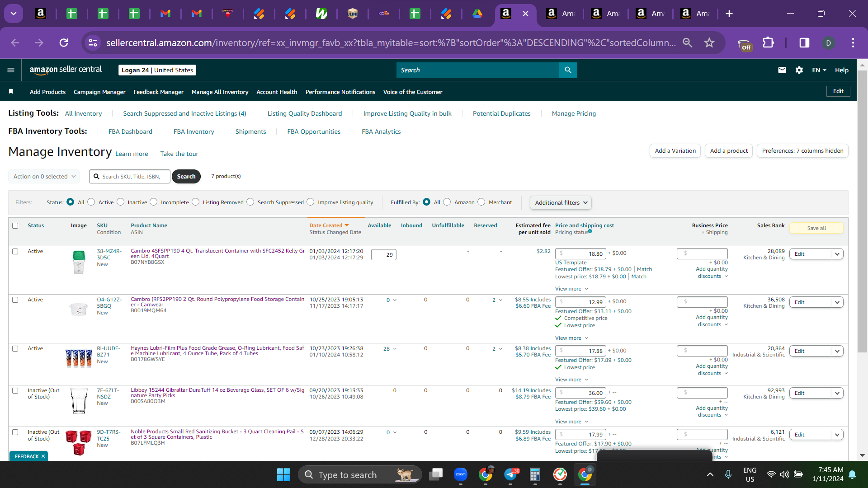The height and width of the screenshot is (488, 868).
Task: Open Preferences: 7 columns hidden
Action: pyautogui.click(x=802, y=150)
